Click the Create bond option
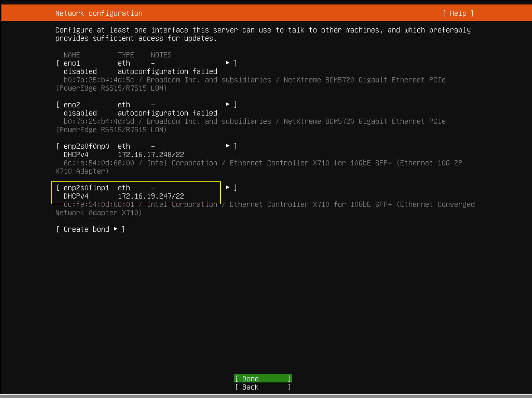Viewport: 532px width, 399px height. pyautogui.click(x=86, y=229)
